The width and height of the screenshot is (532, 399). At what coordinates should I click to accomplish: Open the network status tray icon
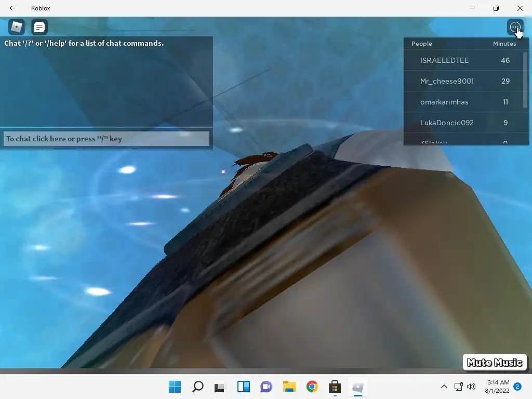(459, 387)
